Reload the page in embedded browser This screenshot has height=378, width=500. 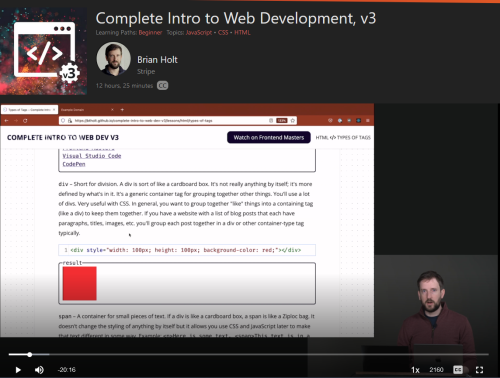tap(25, 120)
